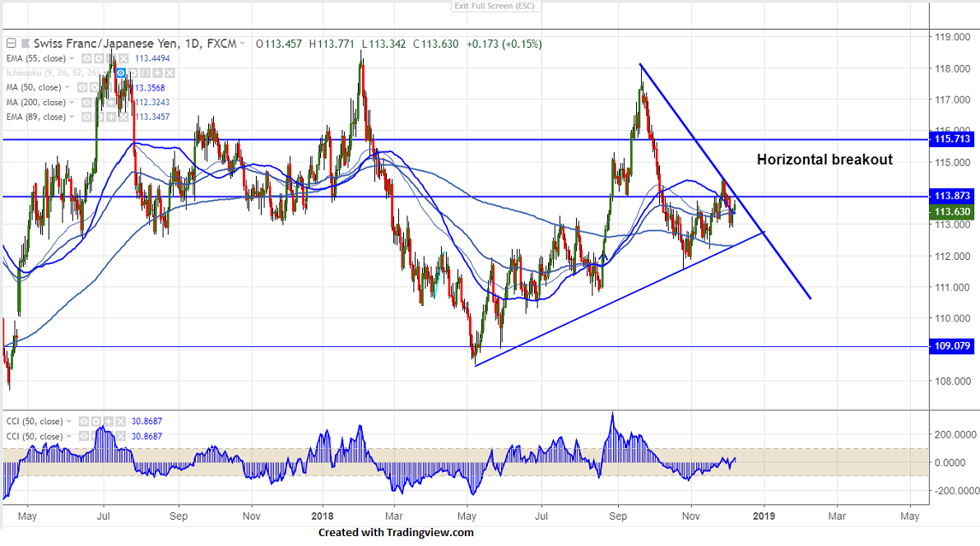This screenshot has width=980, height=546.
Task: Toggle visibility of MA (50, close)
Action: pos(82,87)
